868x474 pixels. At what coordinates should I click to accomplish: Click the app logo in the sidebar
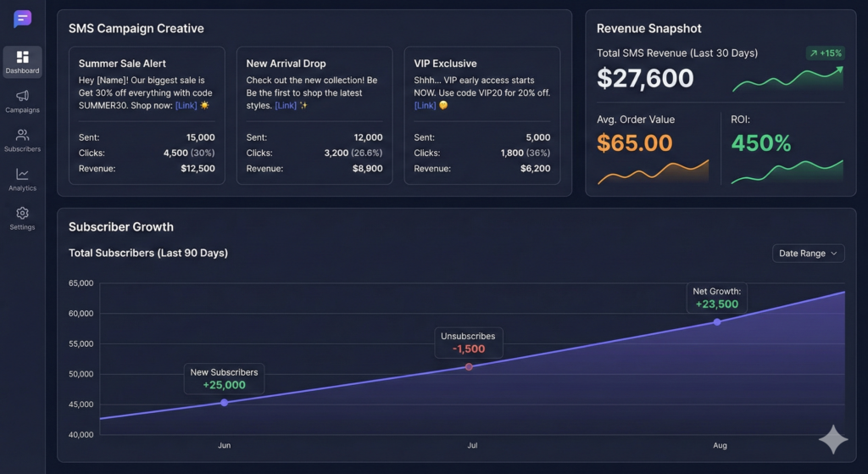point(22,19)
